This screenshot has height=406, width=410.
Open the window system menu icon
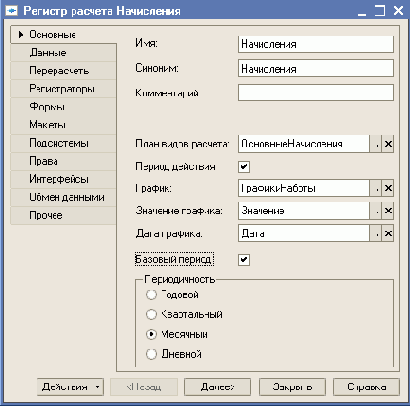(12, 11)
